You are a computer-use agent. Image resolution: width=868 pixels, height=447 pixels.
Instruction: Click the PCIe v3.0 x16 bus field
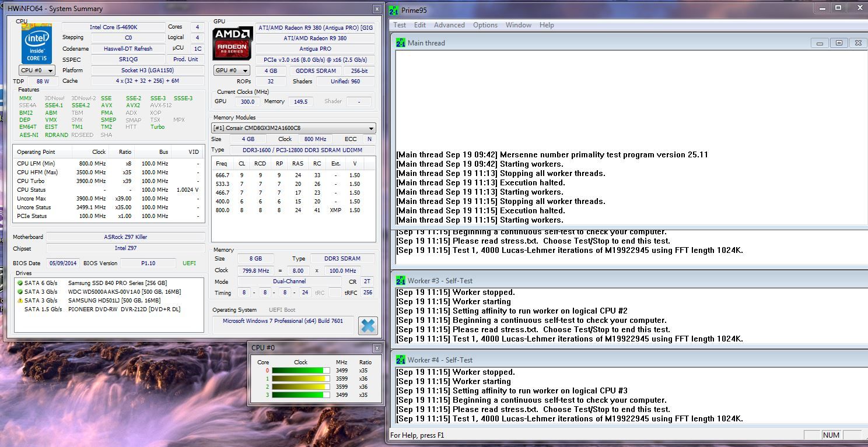(315, 59)
